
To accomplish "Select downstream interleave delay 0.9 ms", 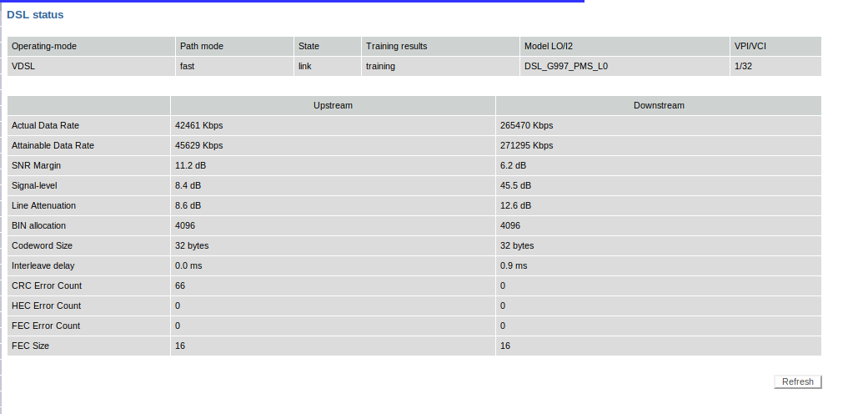I will [x=514, y=265].
